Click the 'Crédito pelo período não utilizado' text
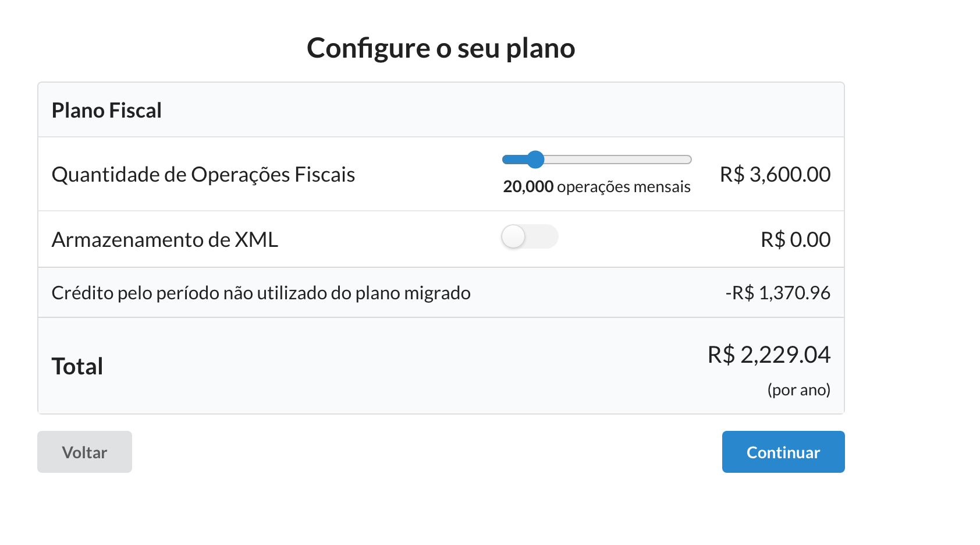Screen dimensions: 980x545 (x=261, y=293)
